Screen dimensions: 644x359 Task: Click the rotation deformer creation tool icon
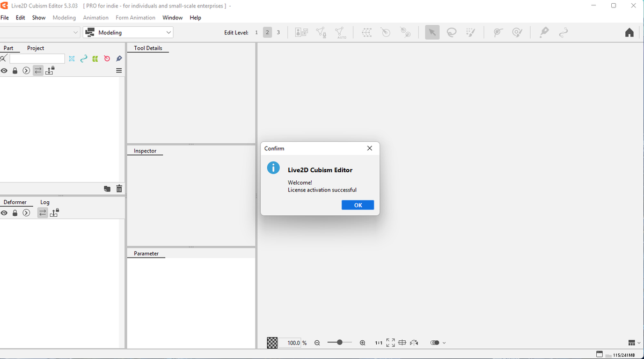click(406, 33)
